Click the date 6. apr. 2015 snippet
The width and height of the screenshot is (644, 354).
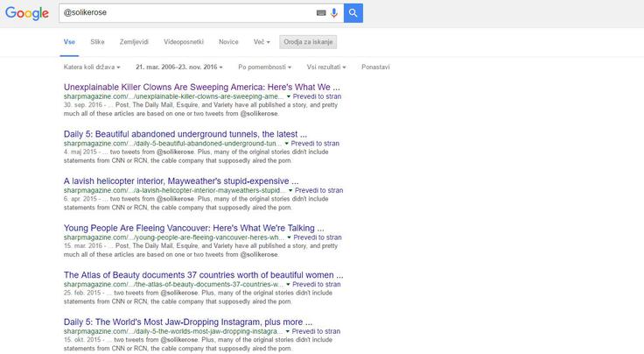point(80,199)
